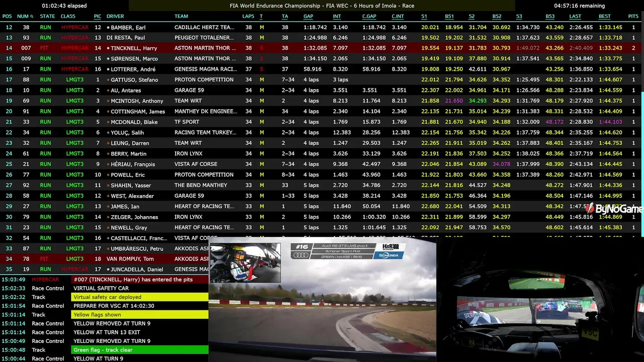This screenshot has width=644, height=362.
Task: Sort by the TEAM column header
Action: [x=181, y=17]
